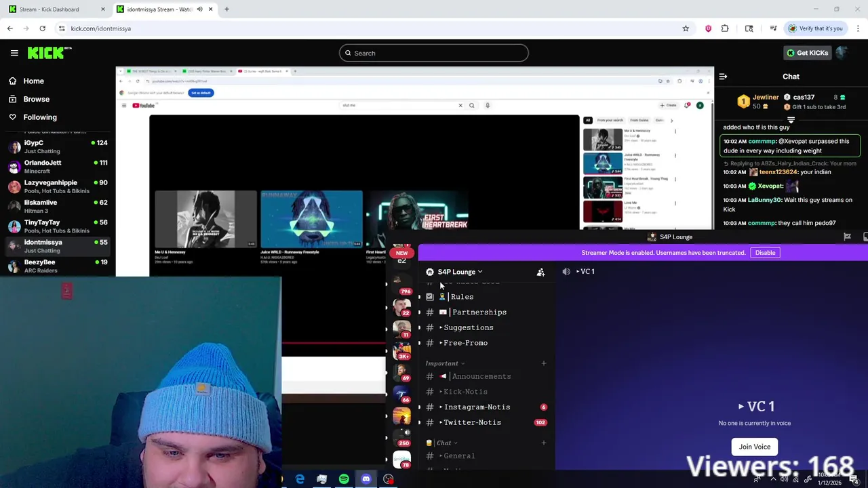Screen dimensions: 868x488
Task: Open the browser Extensions puzzle icon
Action: pos(725,28)
